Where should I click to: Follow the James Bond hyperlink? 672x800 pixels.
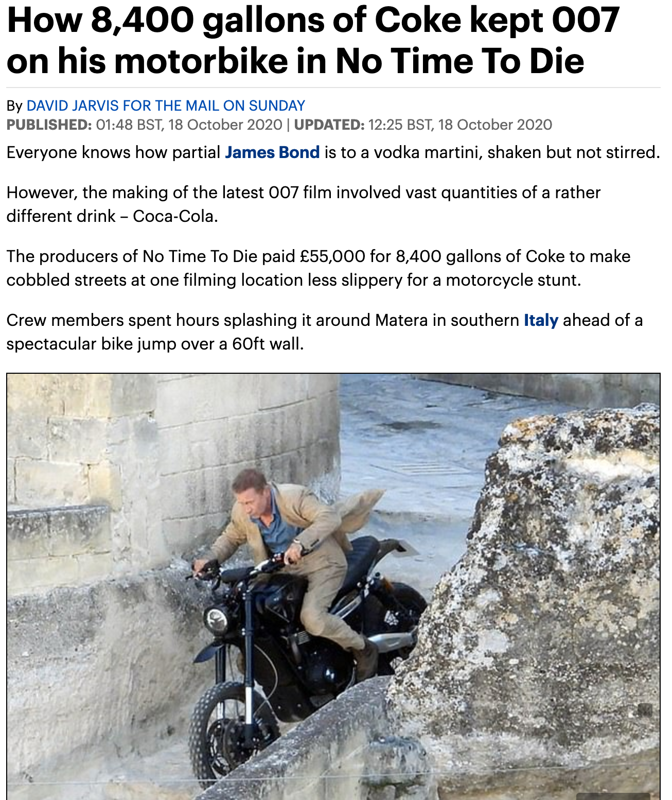tap(272, 152)
